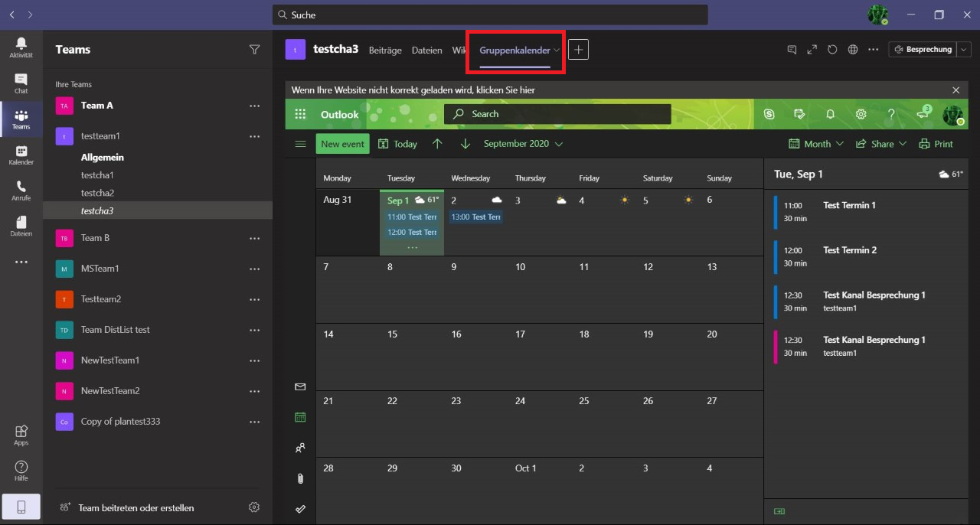
Task: Select the Gruppenkalender tab
Action: point(514,51)
